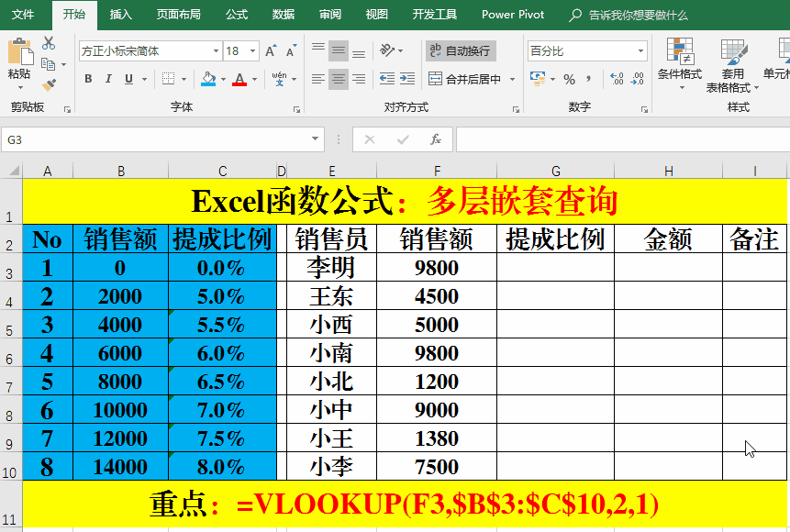Click the Paste clipboard icon

(19, 52)
